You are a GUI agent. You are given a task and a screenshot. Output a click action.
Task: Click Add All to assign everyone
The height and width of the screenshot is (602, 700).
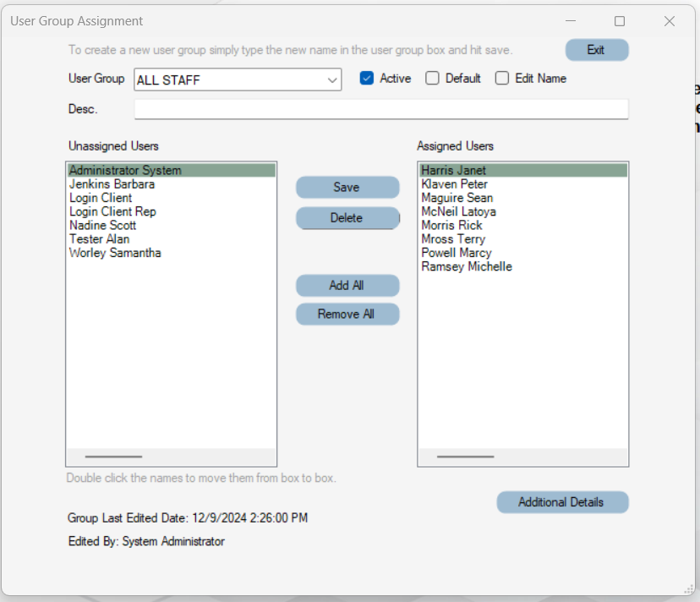coord(347,285)
